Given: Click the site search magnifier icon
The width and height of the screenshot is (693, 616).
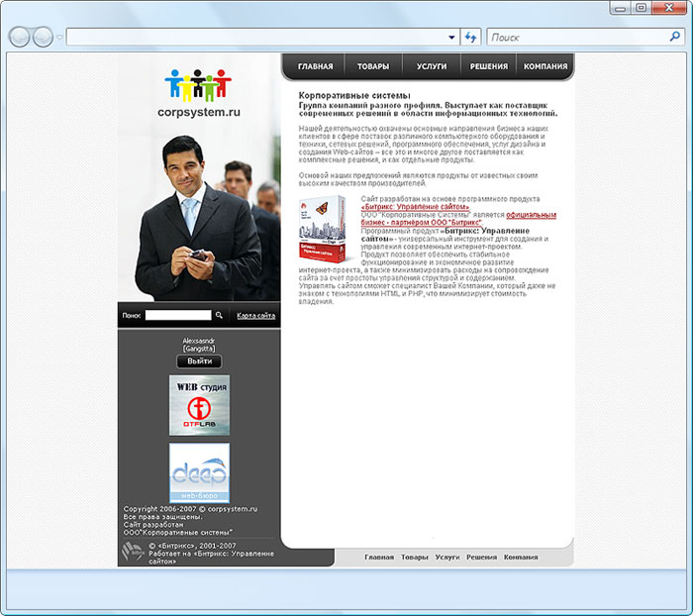Looking at the screenshot, I should 219,315.
